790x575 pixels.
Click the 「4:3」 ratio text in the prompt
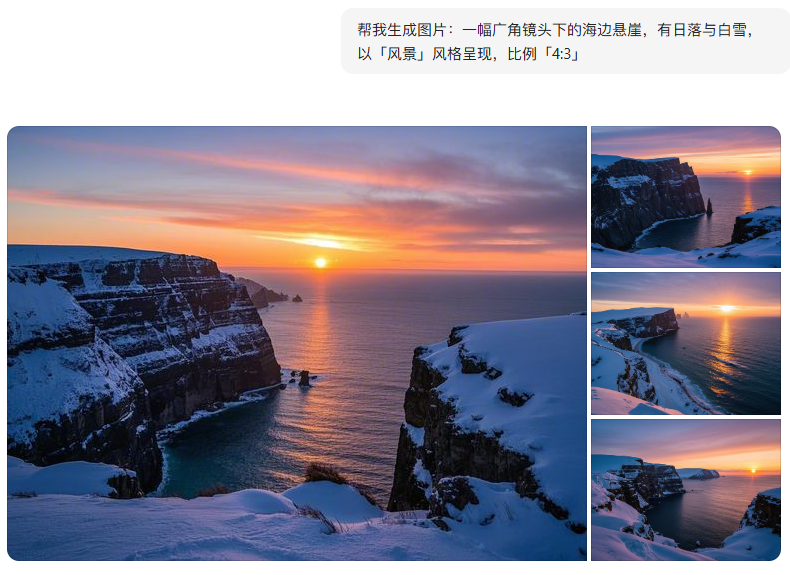(x=559, y=53)
